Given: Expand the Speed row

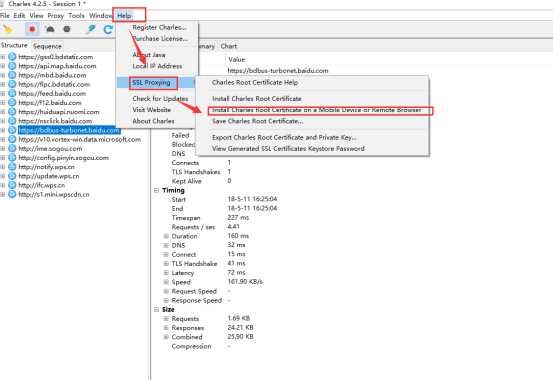Looking at the screenshot, I should click(x=166, y=282).
